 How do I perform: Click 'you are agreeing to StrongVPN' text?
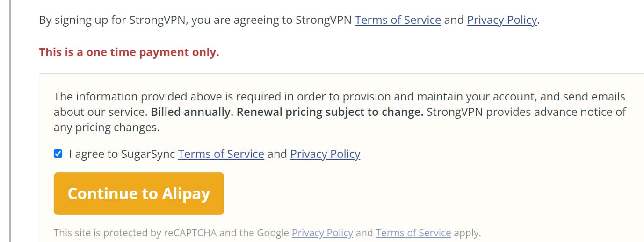coord(271,20)
